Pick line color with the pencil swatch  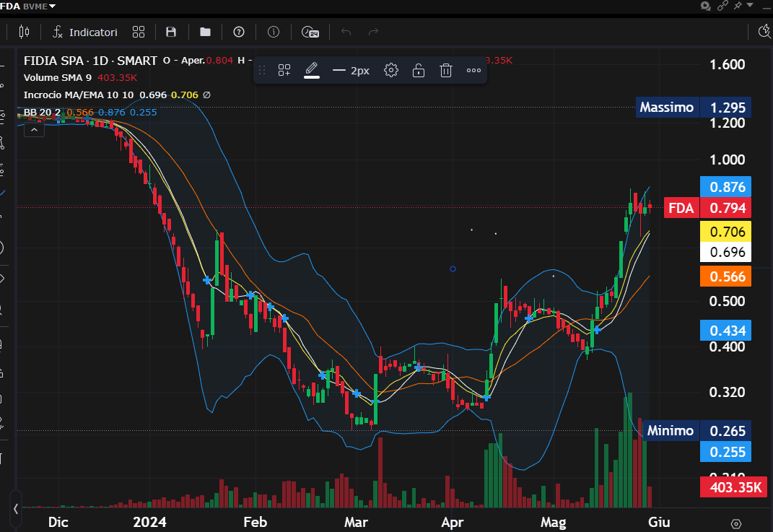click(x=312, y=70)
